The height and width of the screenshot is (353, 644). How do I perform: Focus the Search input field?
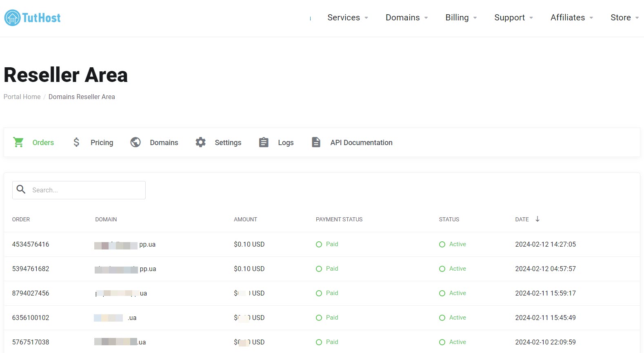[x=86, y=190]
